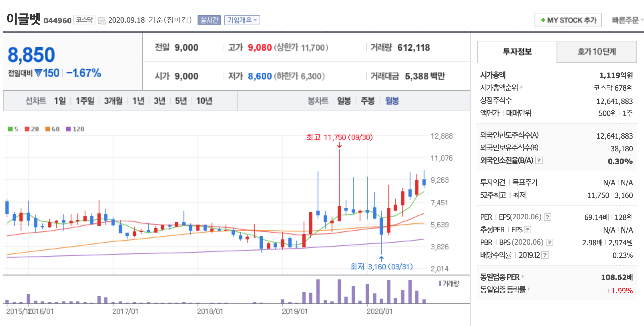Open the 빠른주문 dropdown
The width and height of the screenshot is (644, 326).
tap(627, 20)
